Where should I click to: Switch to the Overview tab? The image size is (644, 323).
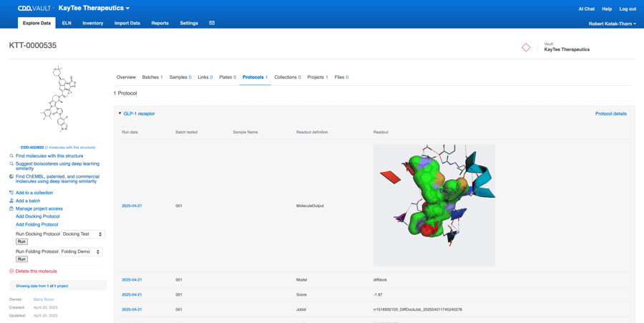[x=126, y=77]
